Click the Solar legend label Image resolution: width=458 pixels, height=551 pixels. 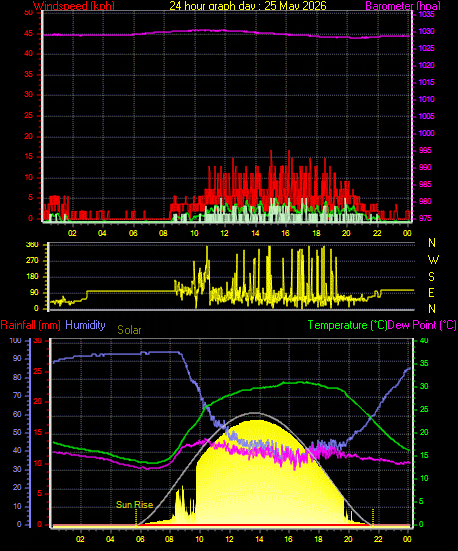tap(129, 330)
